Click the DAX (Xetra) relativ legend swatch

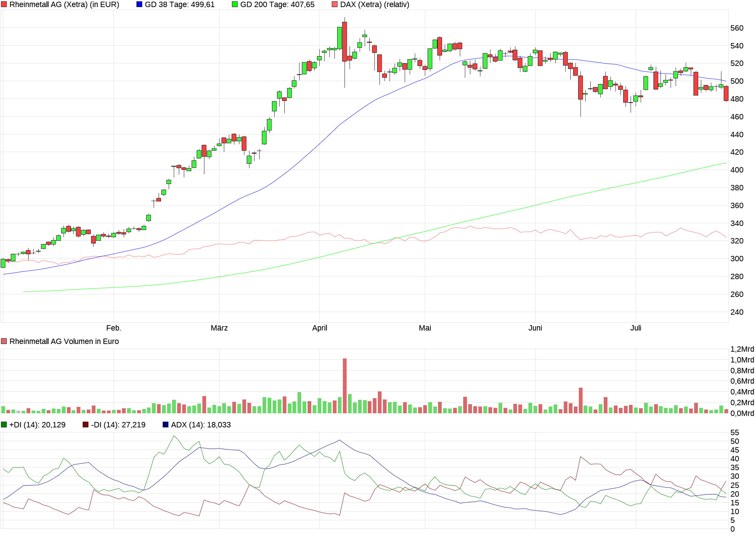(334, 5)
